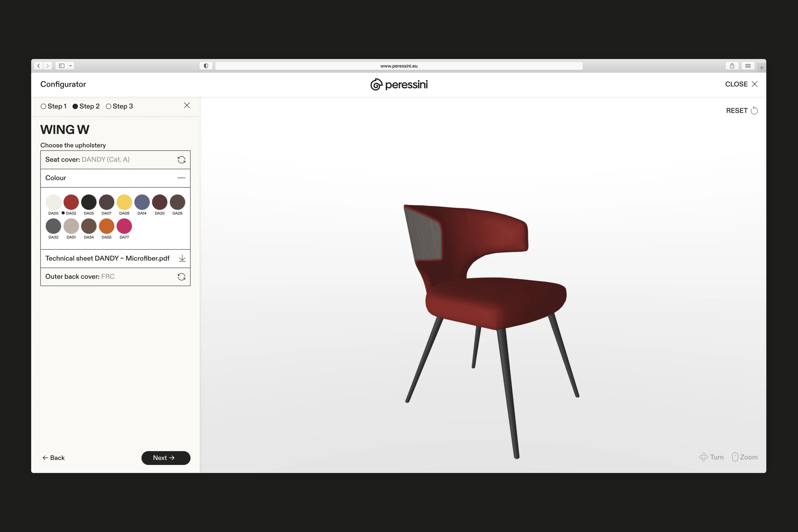Pick the DA54 taupe colour swatch
The image size is (798, 532).
click(x=89, y=226)
